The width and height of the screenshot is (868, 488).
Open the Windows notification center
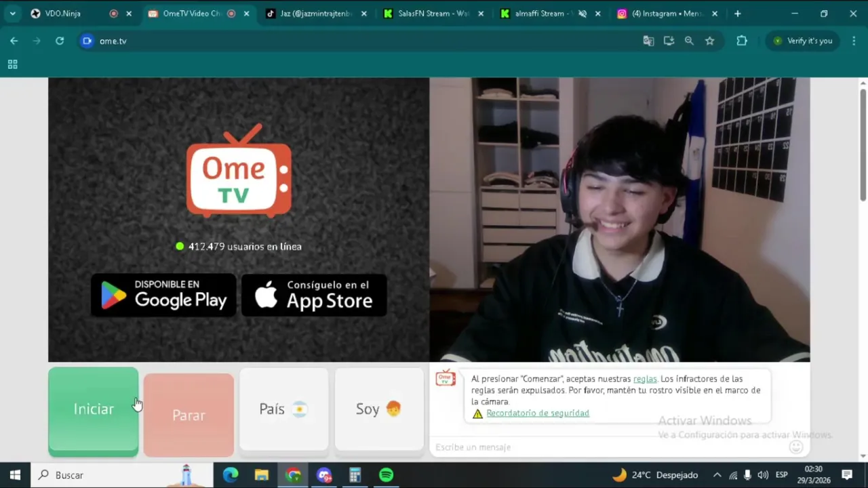click(847, 475)
